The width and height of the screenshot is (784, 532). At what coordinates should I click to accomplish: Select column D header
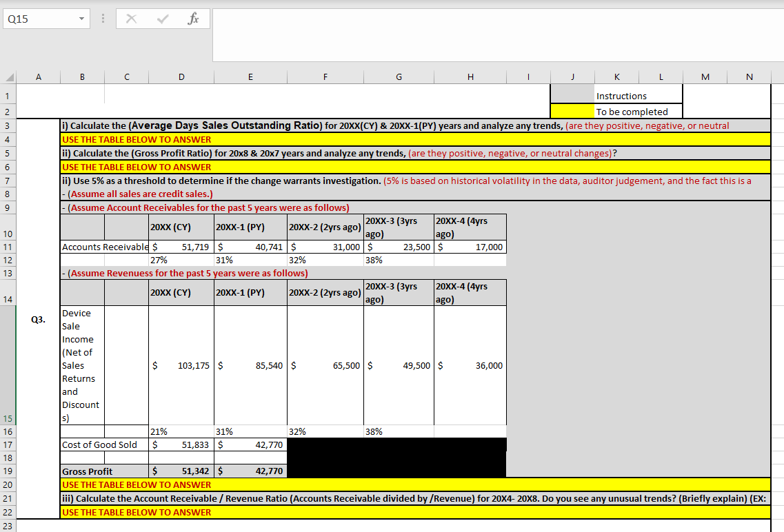(181, 77)
